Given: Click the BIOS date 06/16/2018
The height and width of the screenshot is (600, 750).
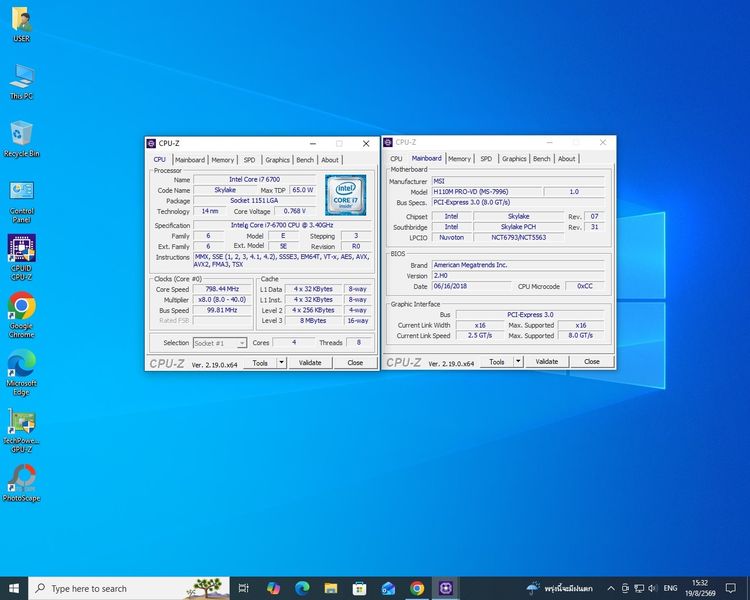Looking at the screenshot, I should click(471, 286).
